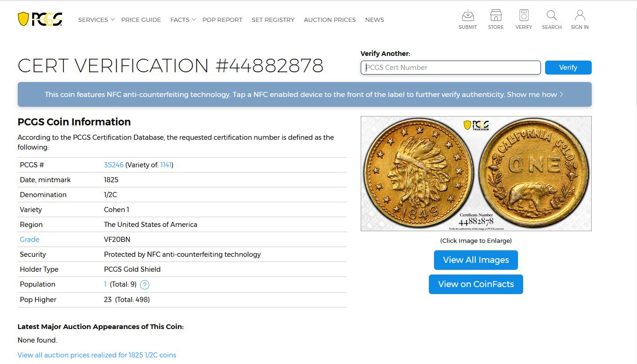
Task: Open the News menu item
Action: (374, 20)
